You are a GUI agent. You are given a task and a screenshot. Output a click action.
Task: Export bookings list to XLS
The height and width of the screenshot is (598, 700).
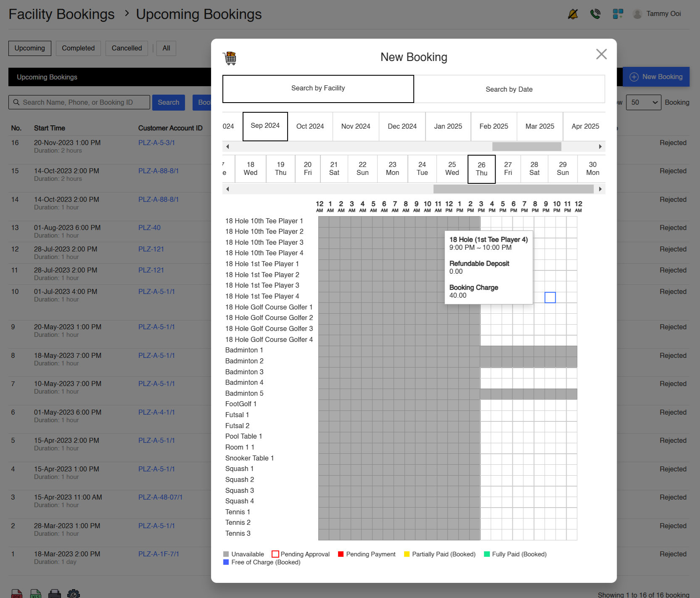36,594
